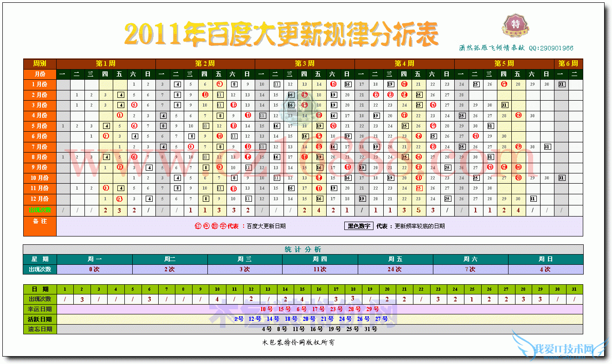Viewport: 612px width, 364px height.
Task: Select the 百度大更新日期 legend text
Action: point(266,226)
